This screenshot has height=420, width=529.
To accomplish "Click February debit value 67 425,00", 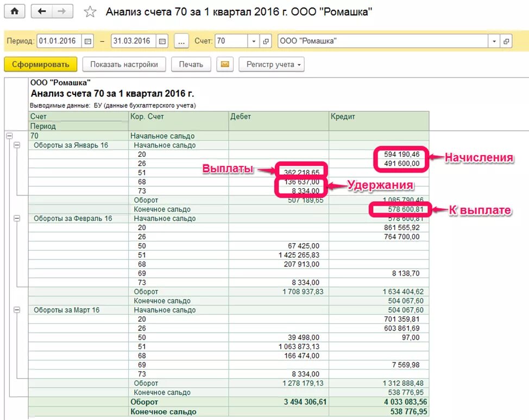I will (x=303, y=246).
